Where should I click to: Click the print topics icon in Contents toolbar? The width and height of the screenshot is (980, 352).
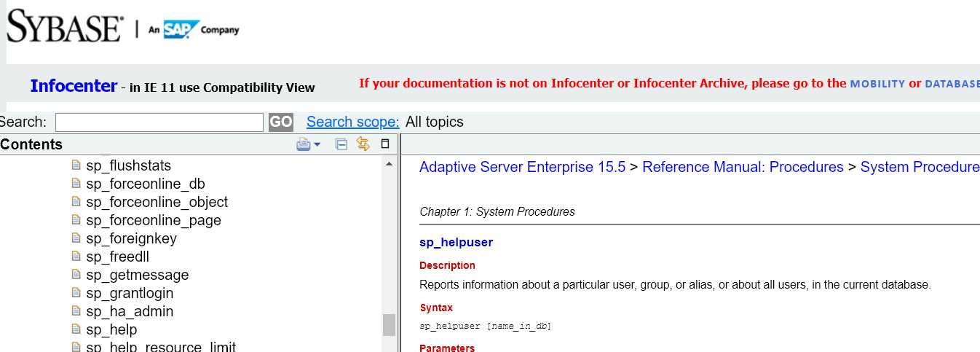304,144
